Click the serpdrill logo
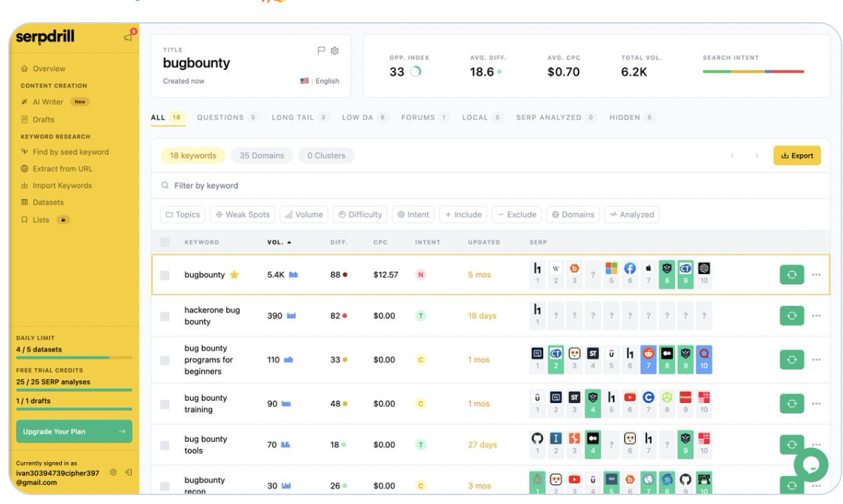Image resolution: width=843 pixels, height=504 pixels. (x=45, y=37)
